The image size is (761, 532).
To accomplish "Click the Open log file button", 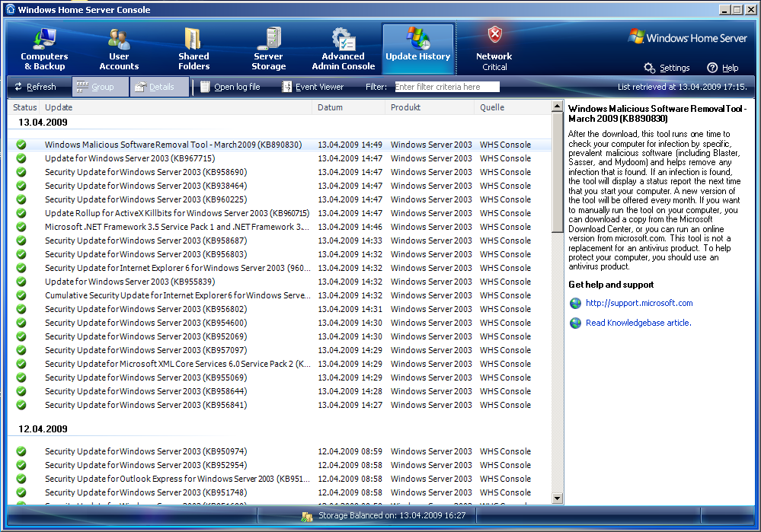I will click(x=230, y=87).
